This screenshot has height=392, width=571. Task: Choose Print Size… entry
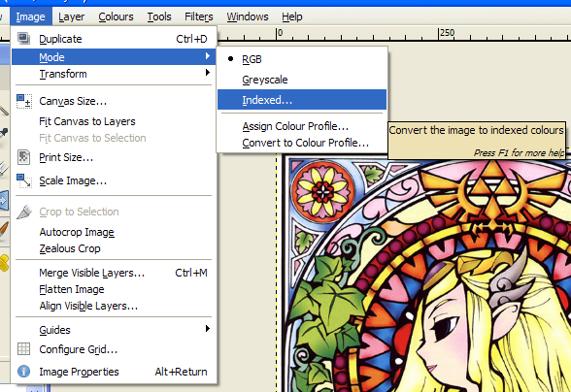pos(114,157)
